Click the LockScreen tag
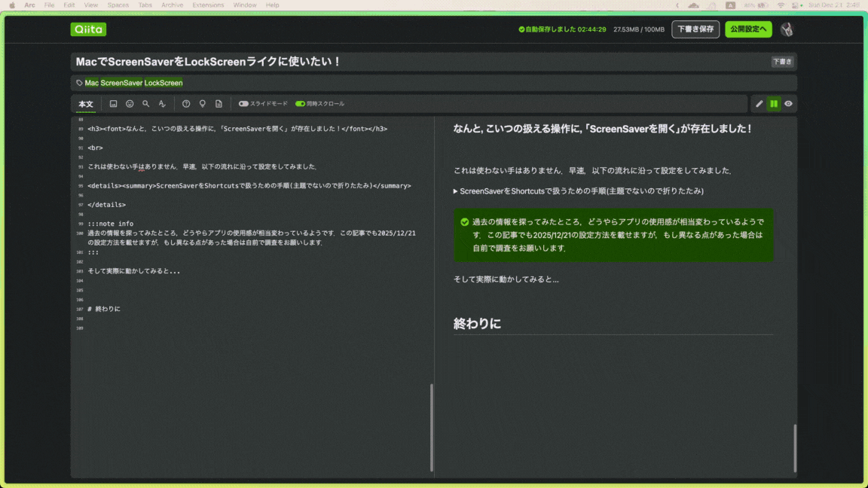Screen dimensions: 868x488 click(164, 83)
